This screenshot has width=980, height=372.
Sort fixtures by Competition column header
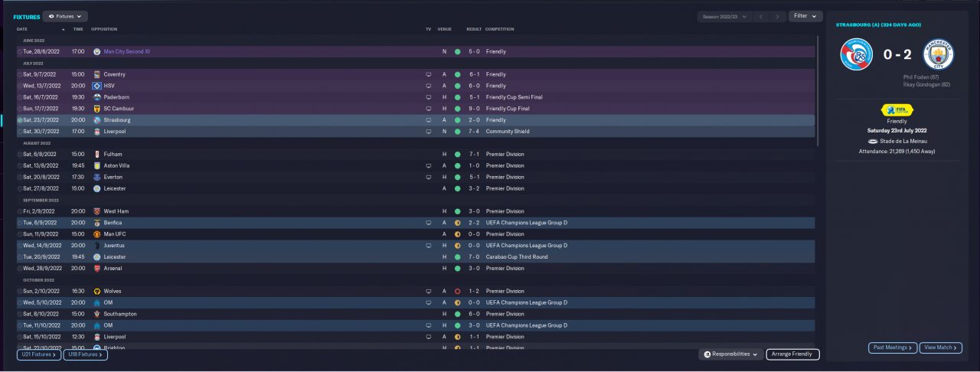(500, 29)
